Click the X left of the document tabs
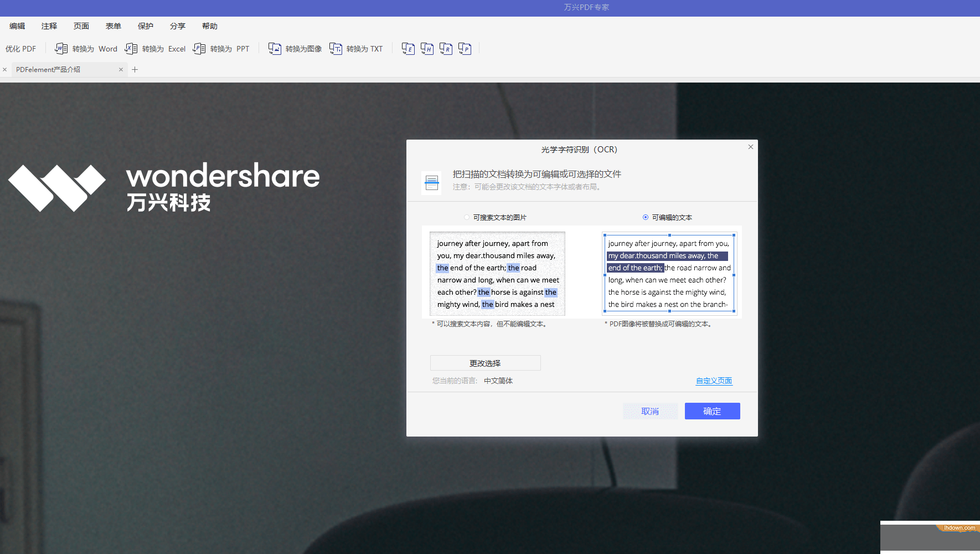This screenshot has height=554, width=980. click(4, 69)
